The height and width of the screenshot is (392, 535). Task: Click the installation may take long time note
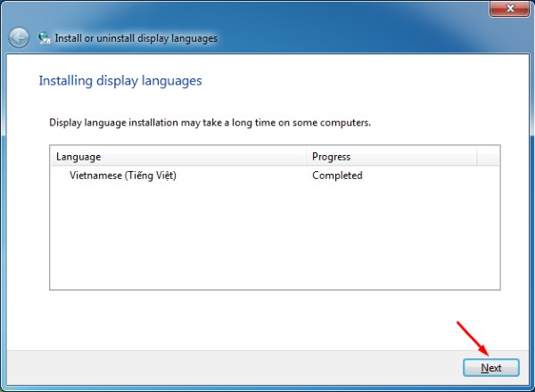(210, 122)
